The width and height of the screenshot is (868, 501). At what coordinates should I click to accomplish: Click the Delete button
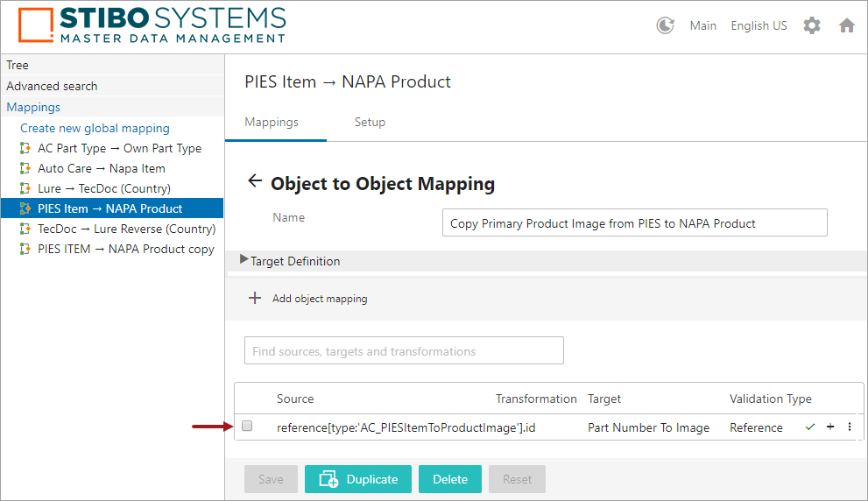click(450, 479)
